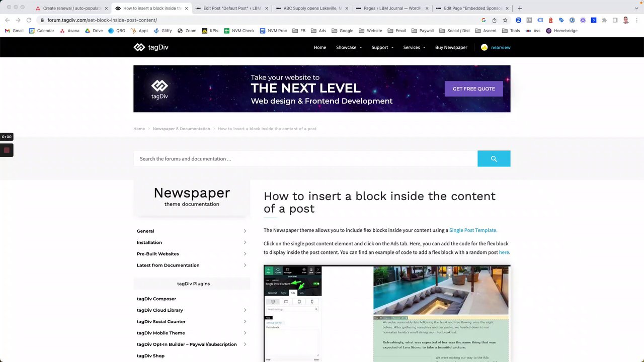
Task: Open the Homebridge bookmark
Action: 561,31
